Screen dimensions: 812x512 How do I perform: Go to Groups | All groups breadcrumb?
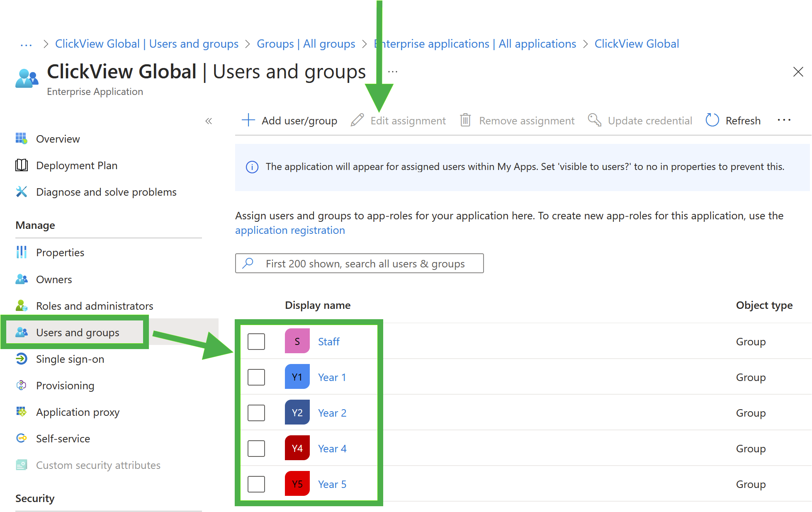[306, 44]
